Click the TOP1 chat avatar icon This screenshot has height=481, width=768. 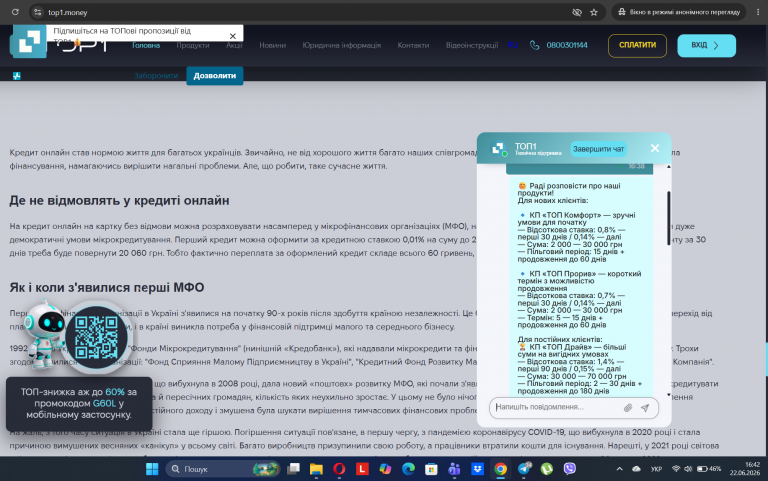(x=499, y=149)
